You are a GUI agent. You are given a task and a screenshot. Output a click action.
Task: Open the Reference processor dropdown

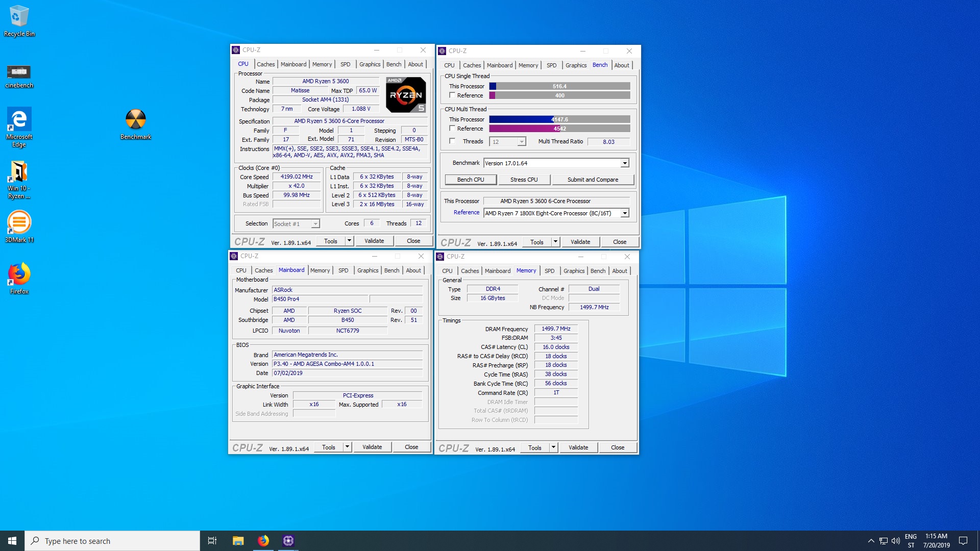click(625, 213)
